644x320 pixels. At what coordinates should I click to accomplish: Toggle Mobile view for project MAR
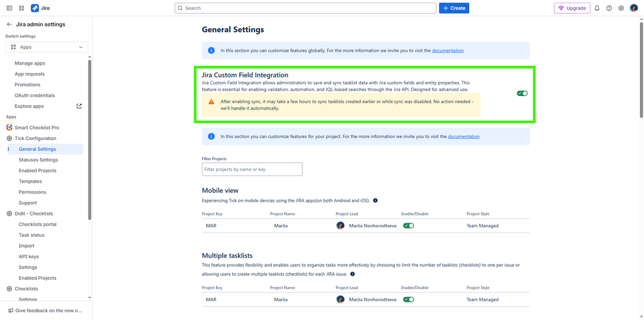tap(408, 226)
